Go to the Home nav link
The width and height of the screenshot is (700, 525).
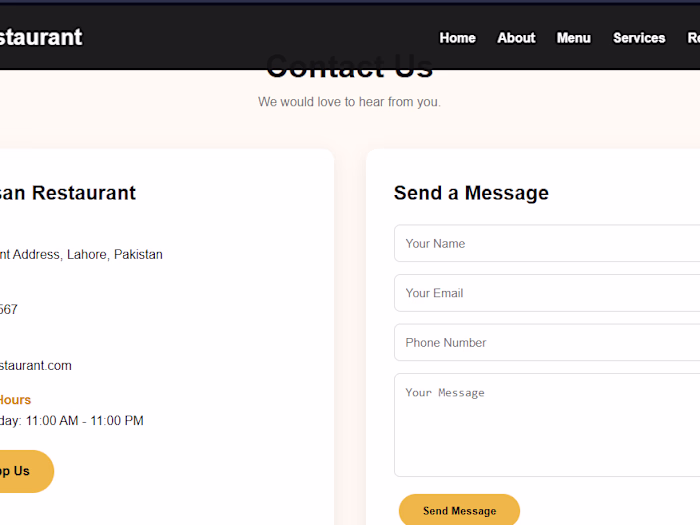coord(457,38)
